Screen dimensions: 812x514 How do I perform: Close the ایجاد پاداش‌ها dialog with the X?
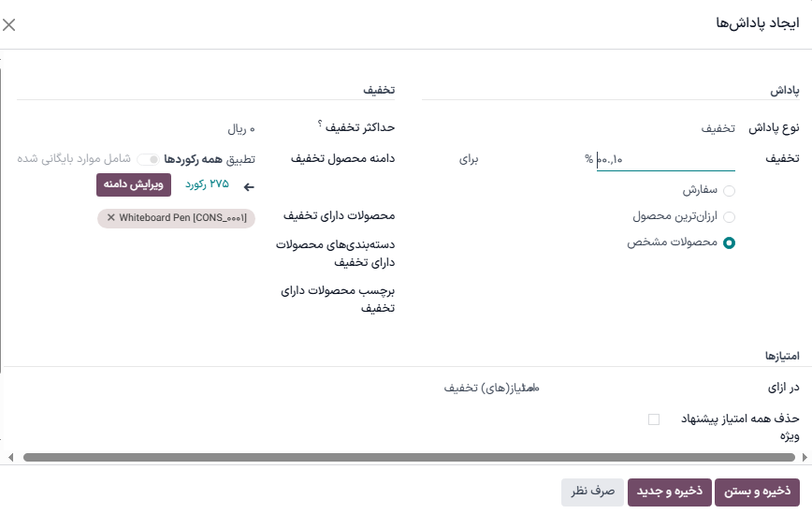coord(9,25)
